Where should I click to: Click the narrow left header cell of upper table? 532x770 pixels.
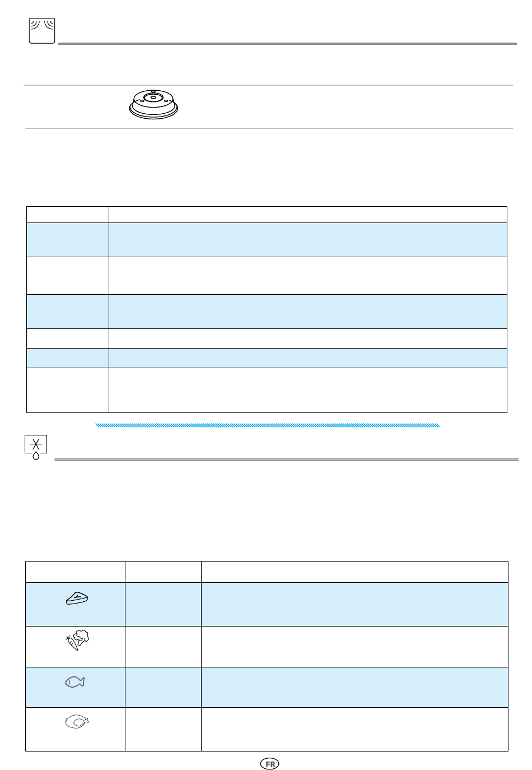tap(68, 215)
